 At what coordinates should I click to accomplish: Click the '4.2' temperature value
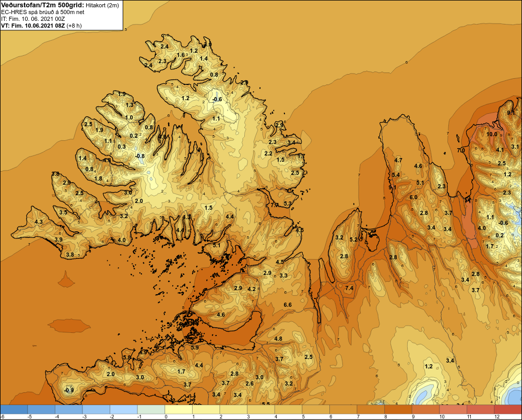(252, 289)
